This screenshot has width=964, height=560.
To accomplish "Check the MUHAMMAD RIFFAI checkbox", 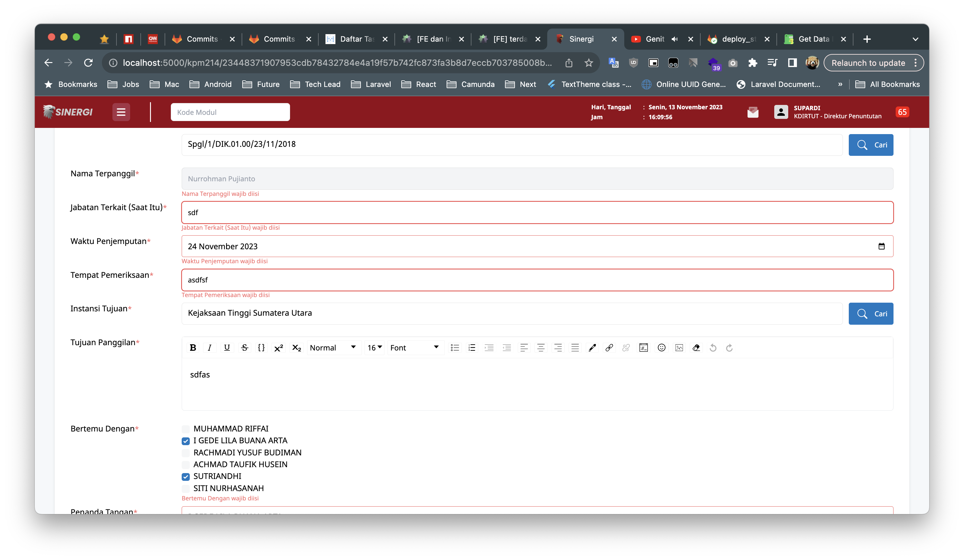I will (185, 429).
